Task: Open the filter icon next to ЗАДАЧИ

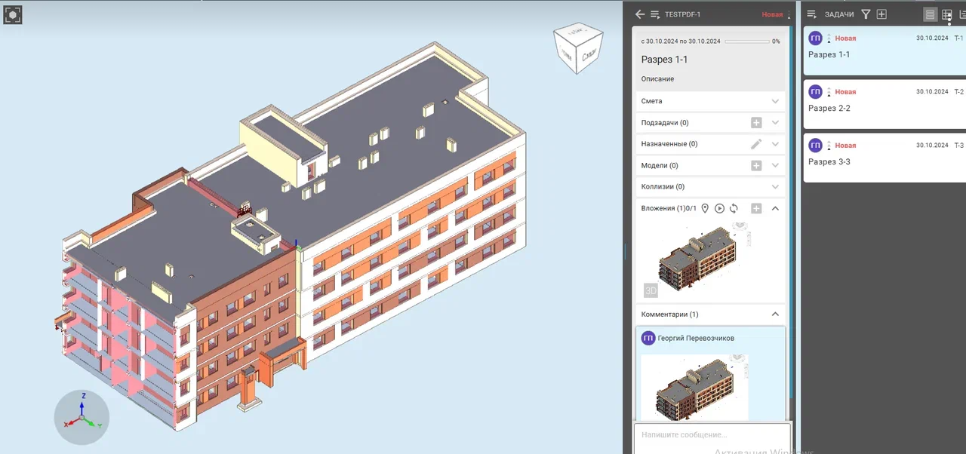Action: (866, 14)
